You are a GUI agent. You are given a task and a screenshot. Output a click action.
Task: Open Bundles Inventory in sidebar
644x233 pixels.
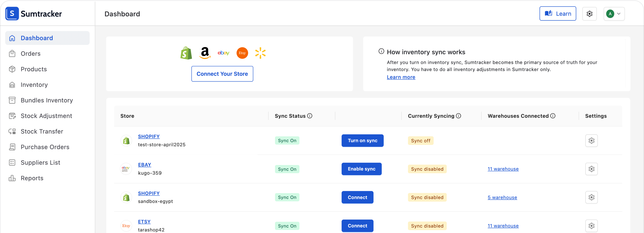47,100
